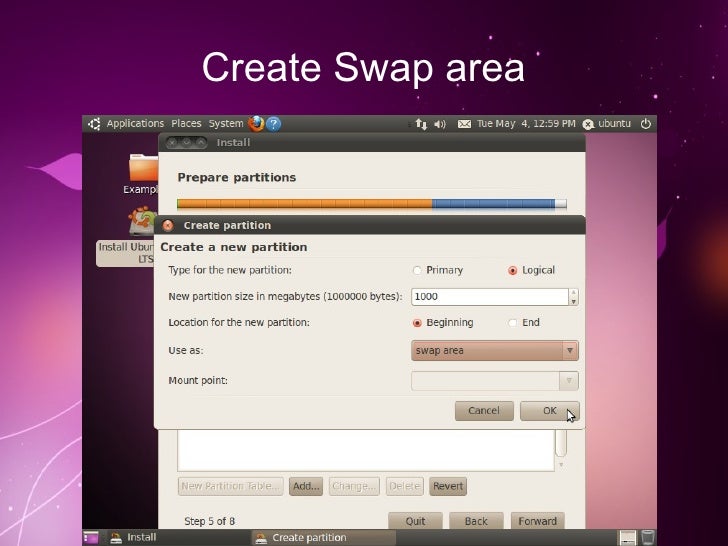The height and width of the screenshot is (546, 728).
Task: Open the volume speaker indicator
Action: pyautogui.click(x=440, y=124)
